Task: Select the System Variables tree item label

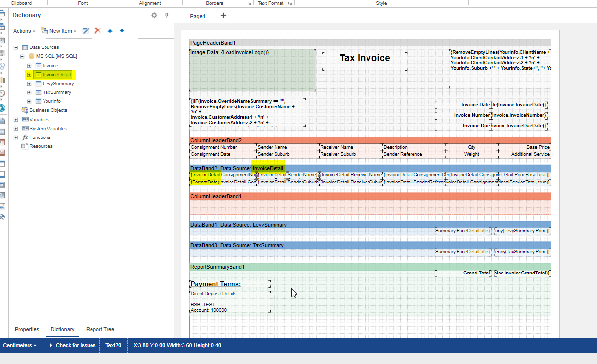Action: [48, 129]
